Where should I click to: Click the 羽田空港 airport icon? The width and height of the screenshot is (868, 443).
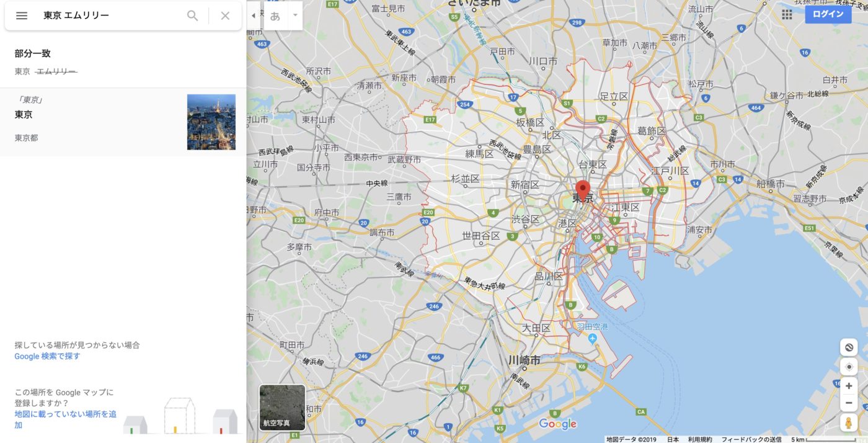click(x=592, y=338)
